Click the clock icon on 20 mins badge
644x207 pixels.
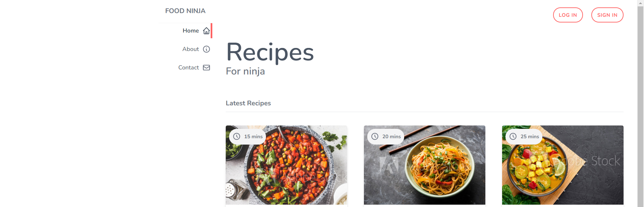tap(375, 137)
